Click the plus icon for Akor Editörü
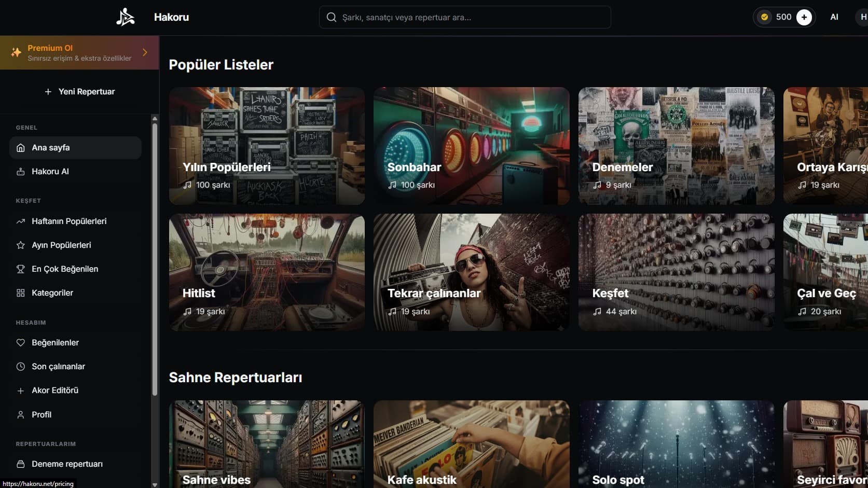This screenshot has height=488, width=868. [x=21, y=391]
